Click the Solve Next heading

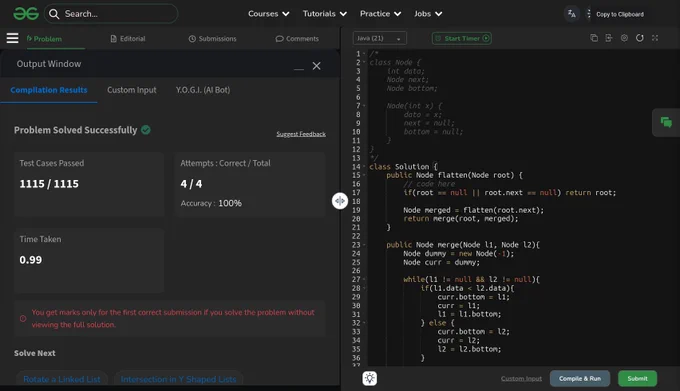(35, 353)
